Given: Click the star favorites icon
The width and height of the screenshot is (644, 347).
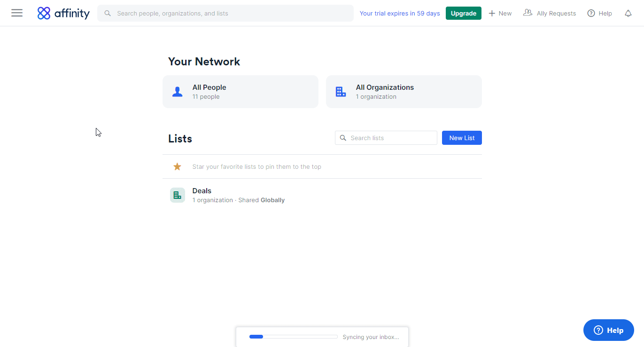Looking at the screenshot, I should [177, 166].
